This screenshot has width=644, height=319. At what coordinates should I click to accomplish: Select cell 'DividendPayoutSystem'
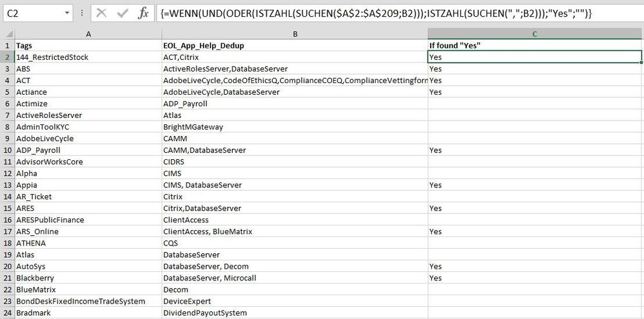(295, 313)
